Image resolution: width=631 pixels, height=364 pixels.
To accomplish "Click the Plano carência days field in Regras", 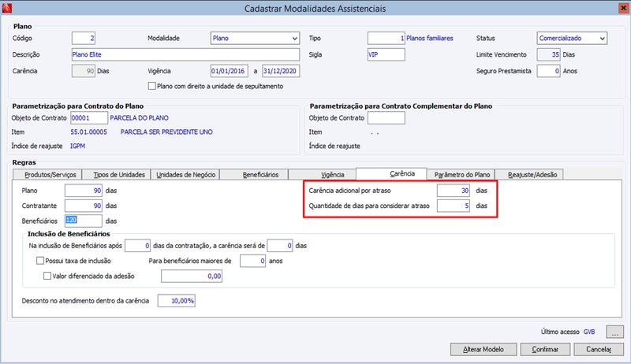I will (84, 191).
